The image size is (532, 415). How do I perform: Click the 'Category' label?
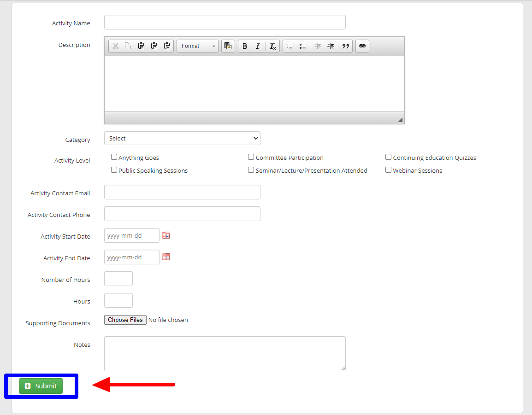pyautogui.click(x=78, y=140)
